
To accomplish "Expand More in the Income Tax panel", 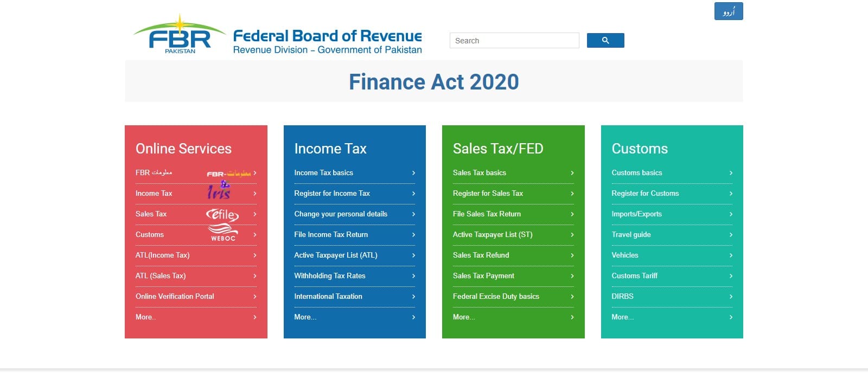I will [x=305, y=317].
